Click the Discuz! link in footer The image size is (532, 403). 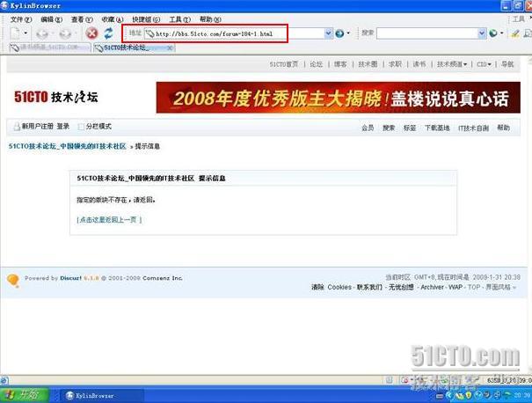71,278
